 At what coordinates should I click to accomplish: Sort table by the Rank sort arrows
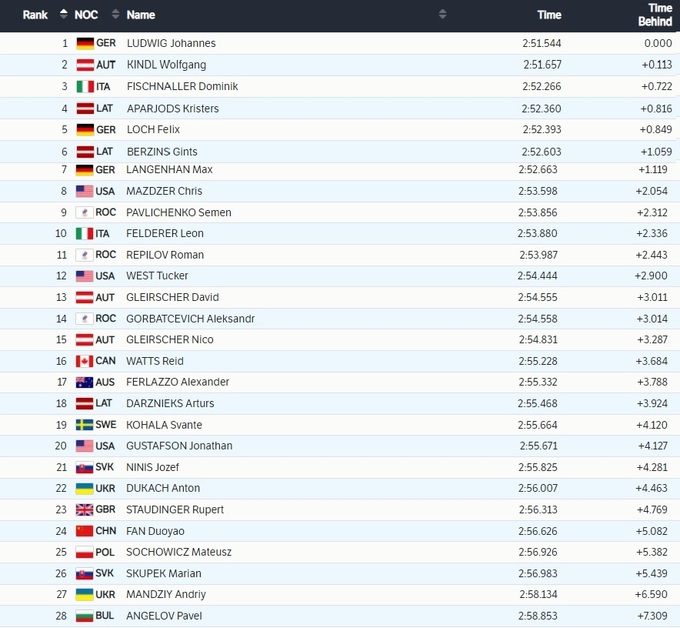coord(64,15)
